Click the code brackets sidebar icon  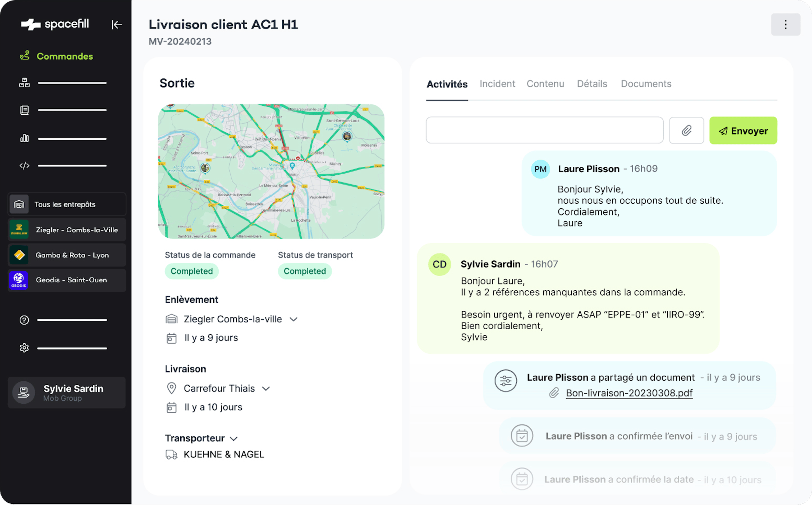coord(24,166)
